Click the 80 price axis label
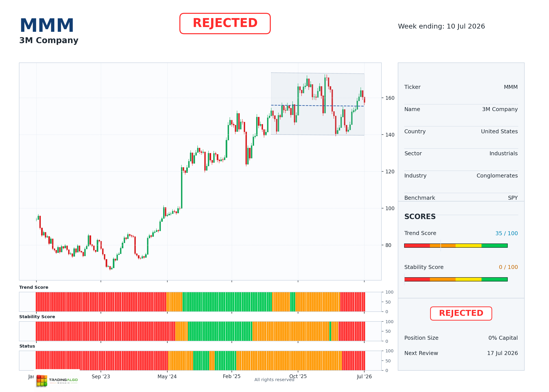The width and height of the screenshot is (549, 392). click(388, 245)
